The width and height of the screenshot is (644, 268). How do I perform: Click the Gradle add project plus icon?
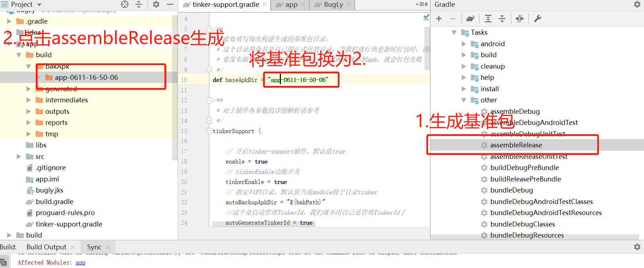[439, 19]
